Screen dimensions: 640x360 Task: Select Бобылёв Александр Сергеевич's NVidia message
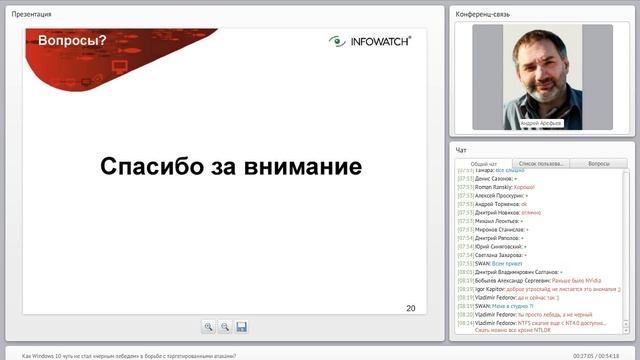[529, 280]
